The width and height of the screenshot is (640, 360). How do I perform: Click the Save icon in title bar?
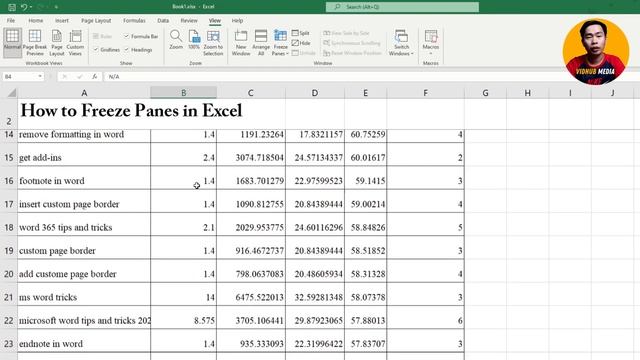[x=12, y=7]
